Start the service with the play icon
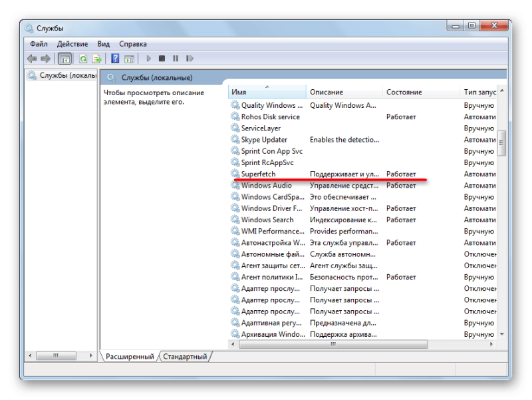 tap(148, 59)
